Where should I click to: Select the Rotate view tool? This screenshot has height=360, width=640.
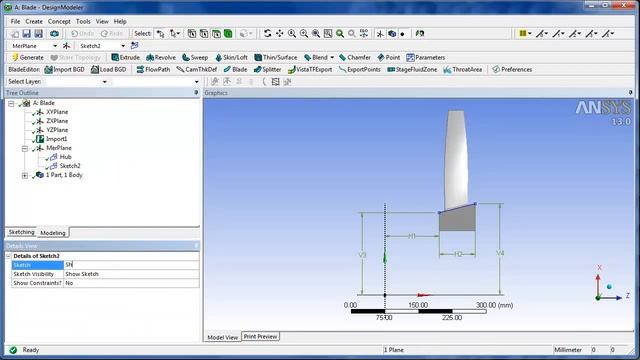267,33
